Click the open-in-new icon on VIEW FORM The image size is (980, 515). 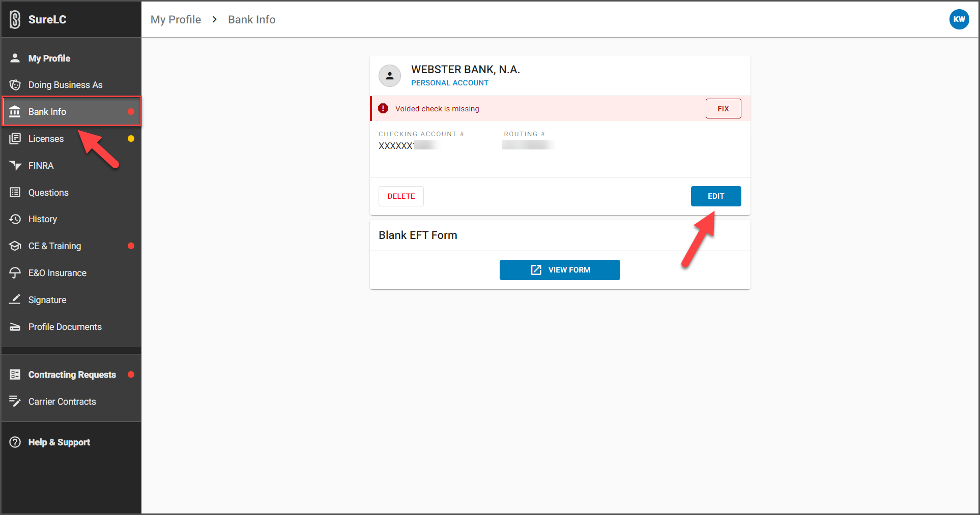536,270
